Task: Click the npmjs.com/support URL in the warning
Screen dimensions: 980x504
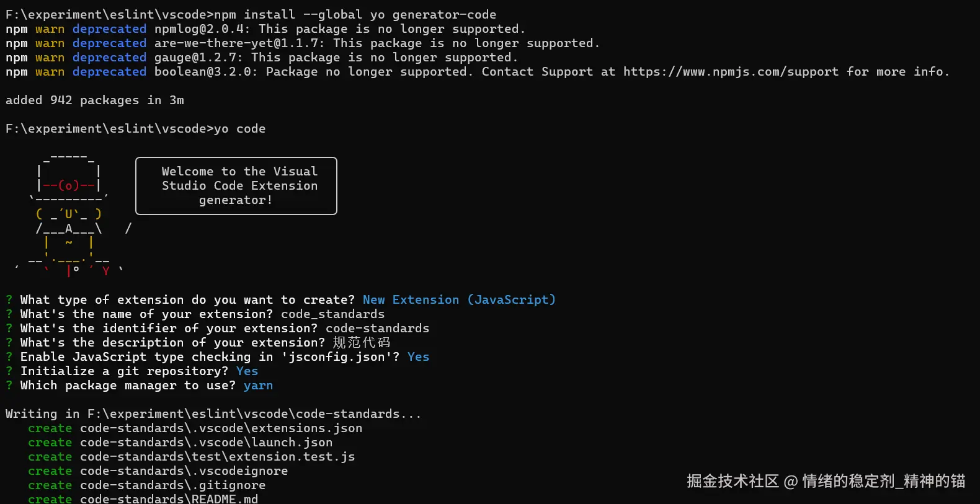Action: (731, 72)
